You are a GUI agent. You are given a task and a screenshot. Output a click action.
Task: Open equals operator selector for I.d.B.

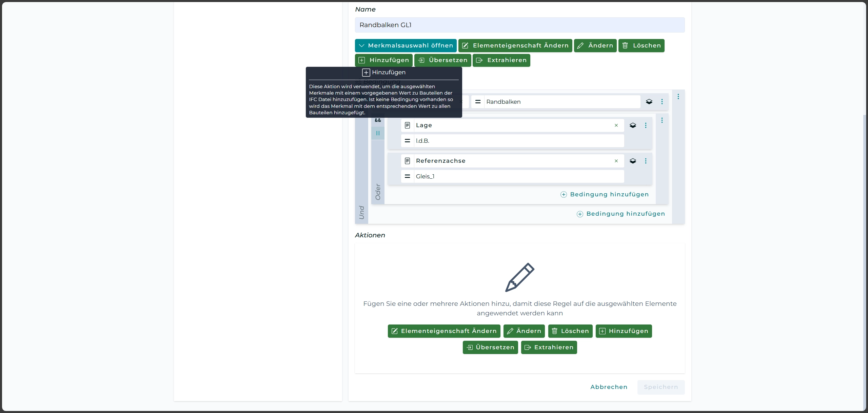408,141
